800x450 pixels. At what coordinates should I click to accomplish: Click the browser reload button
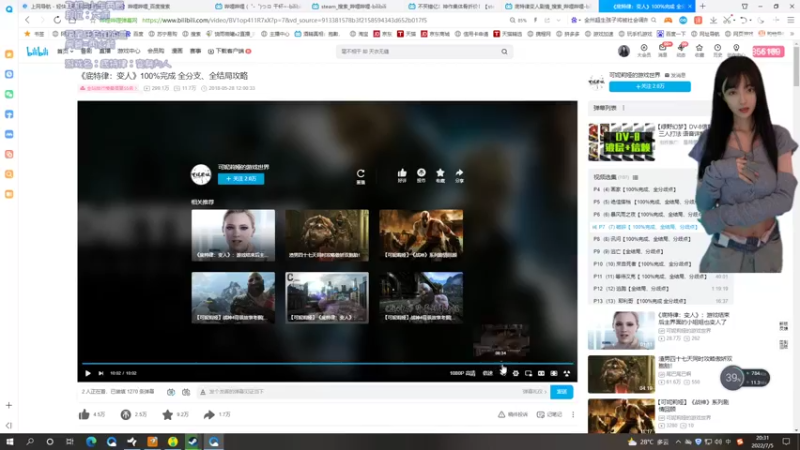[x=57, y=20]
